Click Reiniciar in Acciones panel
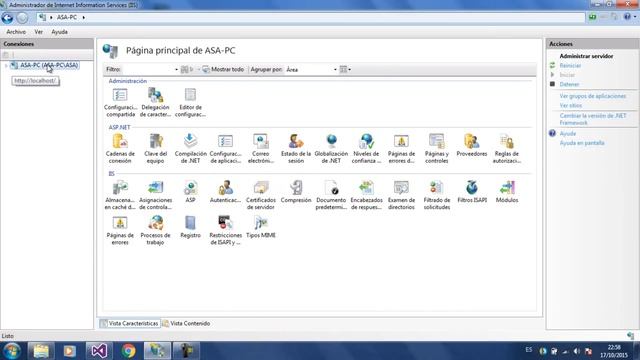640x360 pixels. coord(570,66)
